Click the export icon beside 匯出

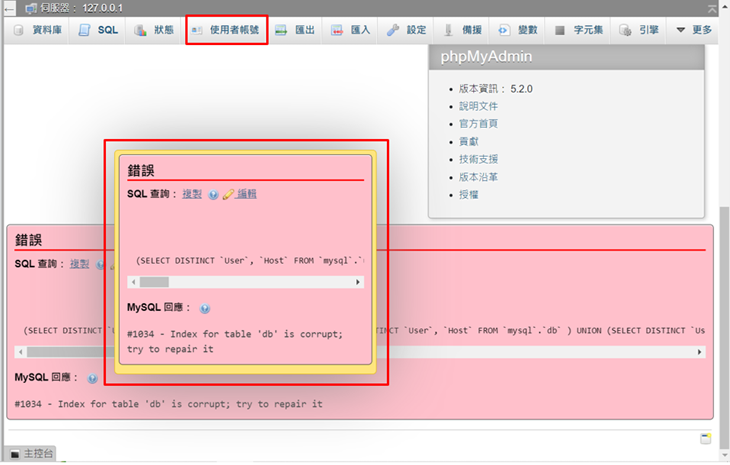pyautogui.click(x=281, y=31)
